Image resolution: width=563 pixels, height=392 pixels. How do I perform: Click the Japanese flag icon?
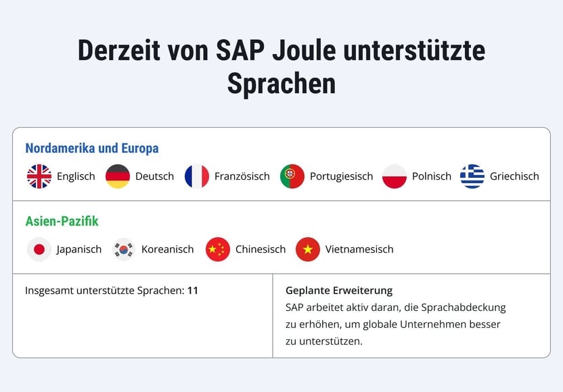(x=39, y=249)
